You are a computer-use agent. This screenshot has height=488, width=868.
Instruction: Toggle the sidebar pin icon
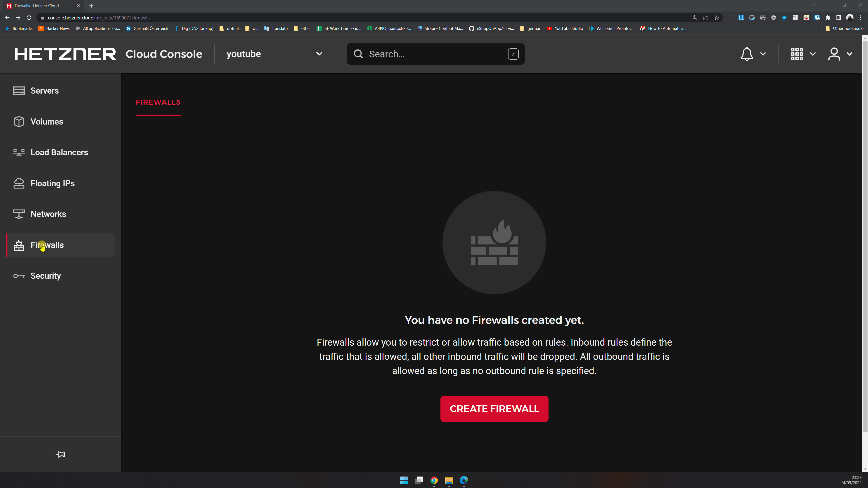pyautogui.click(x=60, y=454)
